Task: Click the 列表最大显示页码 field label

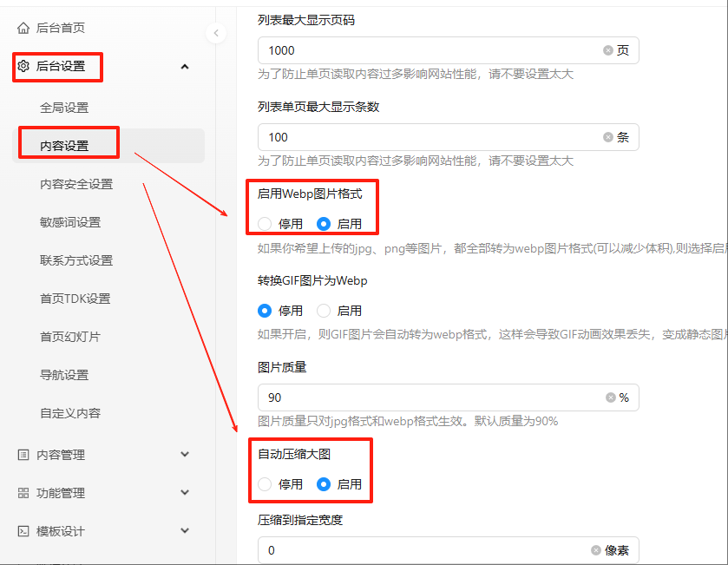Action: click(306, 20)
